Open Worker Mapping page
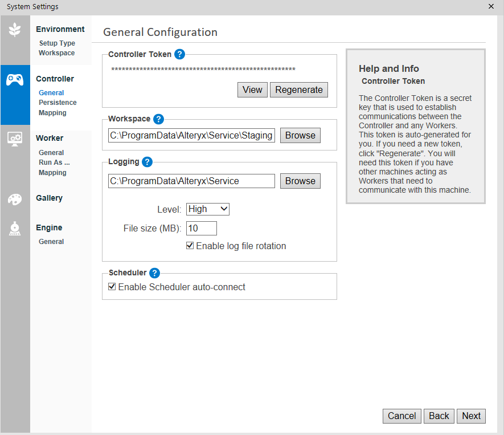 pos(52,172)
